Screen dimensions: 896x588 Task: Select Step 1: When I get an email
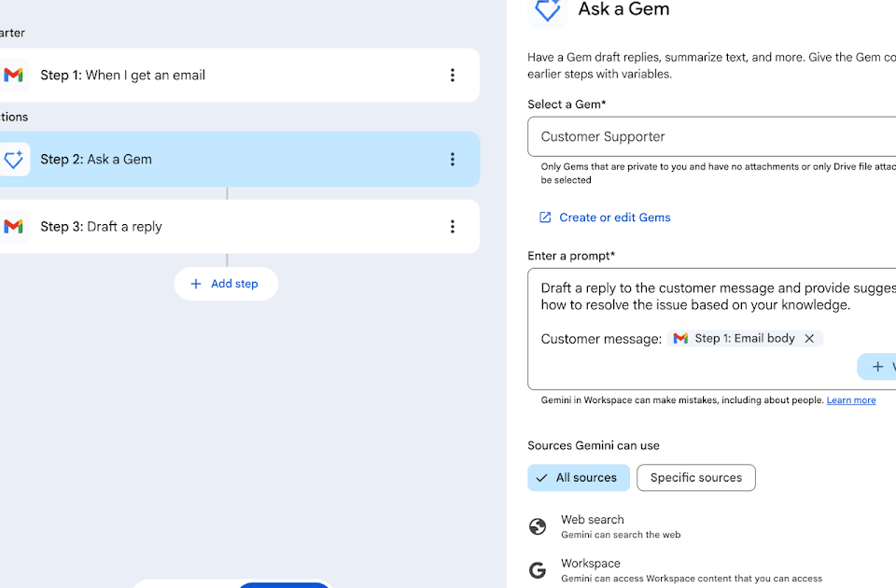pos(233,76)
